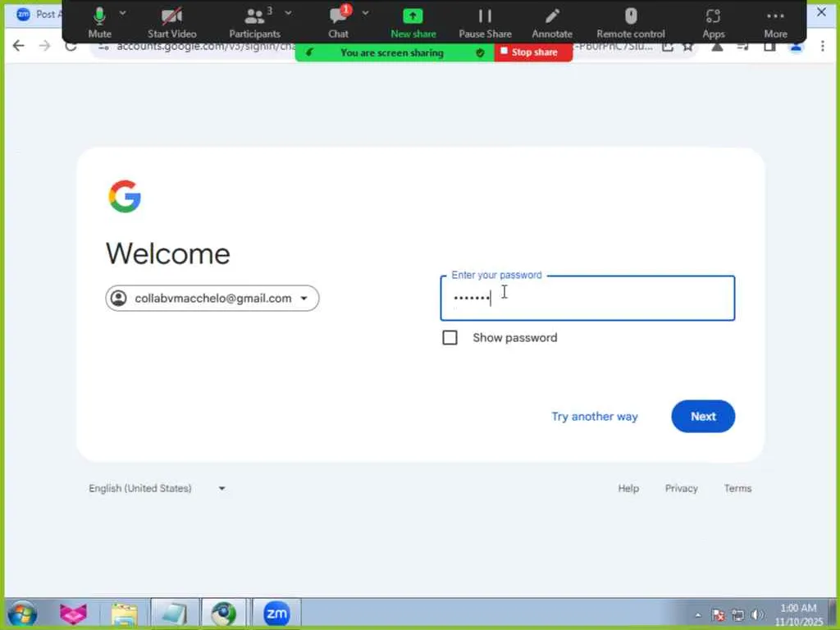The image size is (840, 630).
Task: Show hidden system tray icons
Action: pos(698,615)
